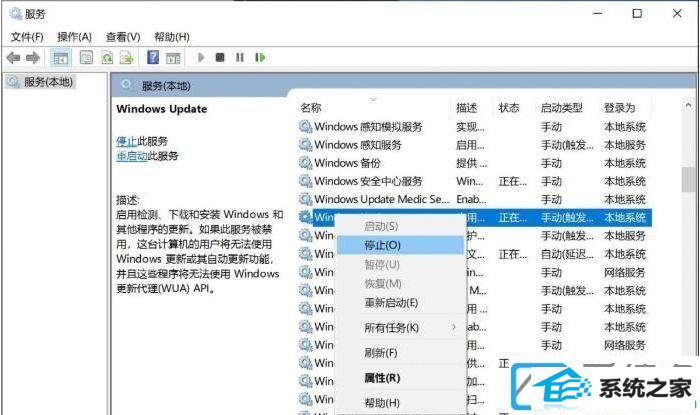Open the 文件(F) menu
This screenshot has height=415, width=700.
pos(27,37)
